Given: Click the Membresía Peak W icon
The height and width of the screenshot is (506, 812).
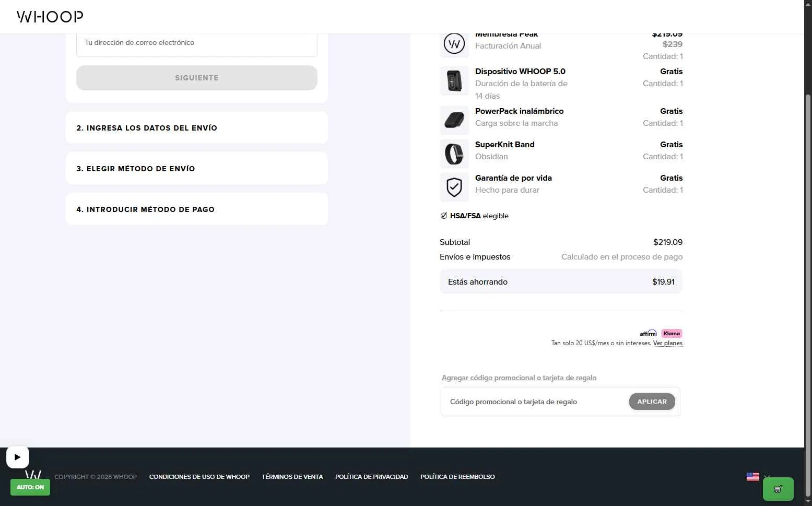Looking at the screenshot, I should pos(454,44).
